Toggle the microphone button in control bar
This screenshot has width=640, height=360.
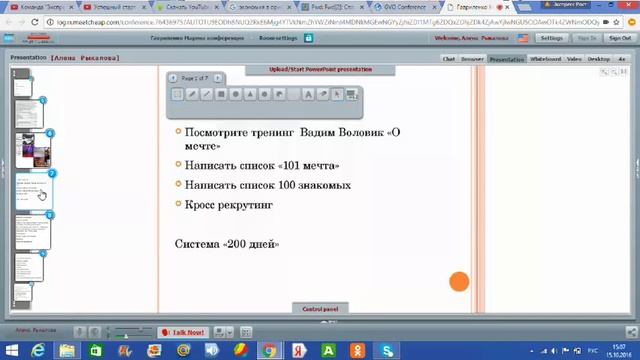(x=80, y=332)
